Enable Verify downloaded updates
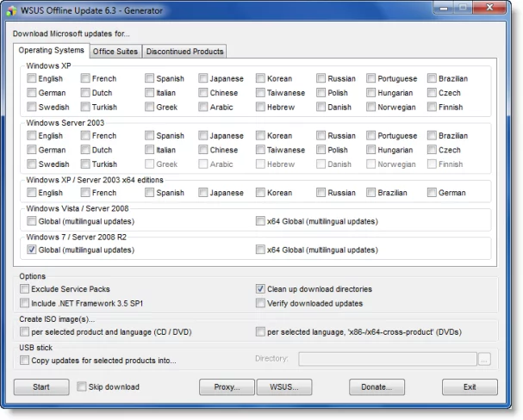523x420 pixels. pos(260,303)
